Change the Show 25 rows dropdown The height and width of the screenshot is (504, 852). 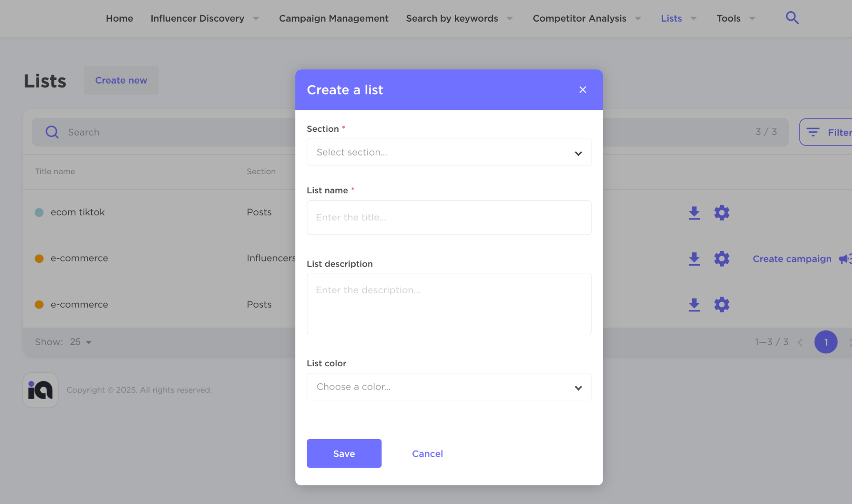[x=81, y=342]
